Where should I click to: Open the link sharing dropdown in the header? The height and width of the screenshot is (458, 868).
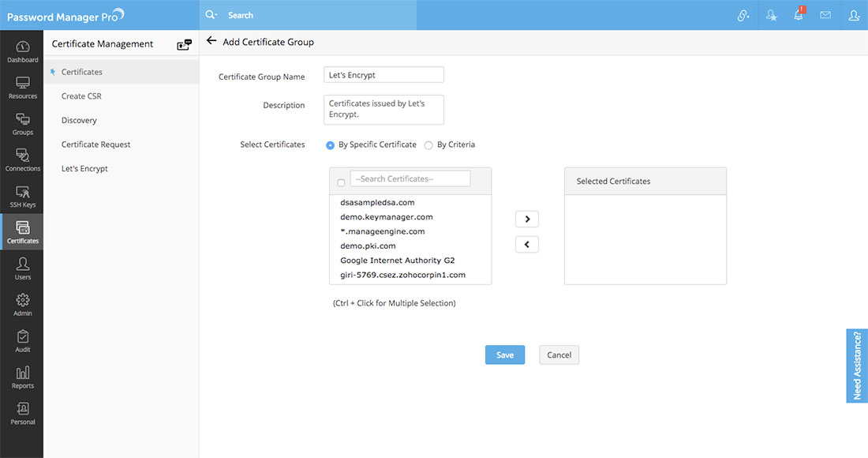[x=743, y=15]
